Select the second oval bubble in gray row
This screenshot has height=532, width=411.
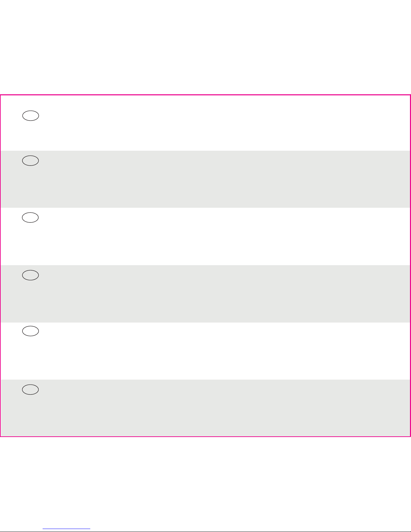pyautogui.click(x=31, y=161)
